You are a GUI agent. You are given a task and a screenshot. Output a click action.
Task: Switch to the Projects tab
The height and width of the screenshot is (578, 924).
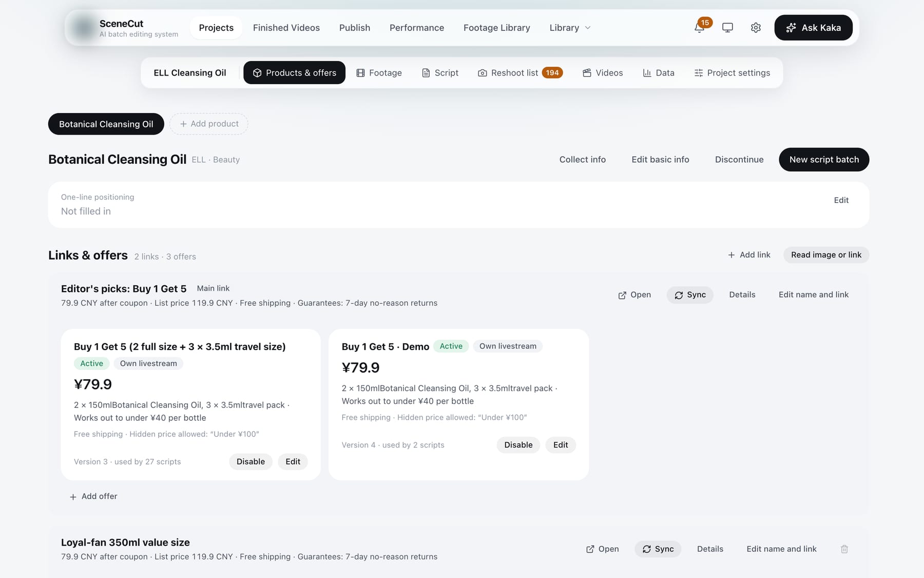coord(216,28)
